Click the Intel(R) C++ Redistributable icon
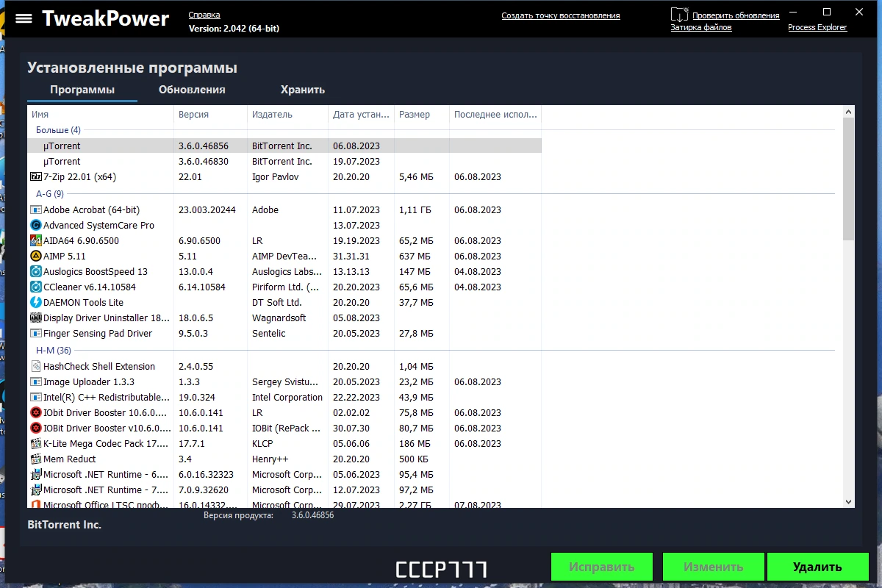882x588 pixels. click(x=36, y=398)
